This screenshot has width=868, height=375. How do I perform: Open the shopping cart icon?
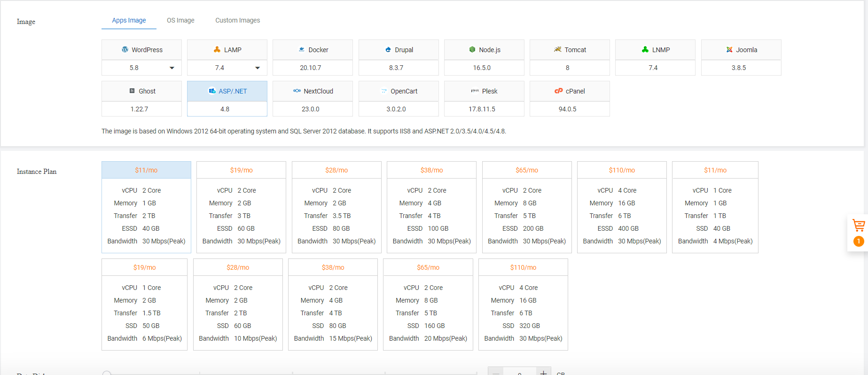pos(859,226)
